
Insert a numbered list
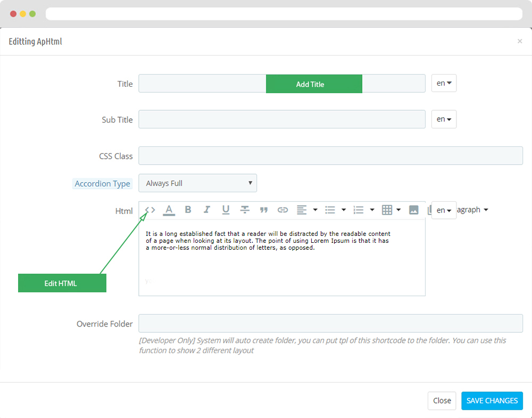pos(358,210)
